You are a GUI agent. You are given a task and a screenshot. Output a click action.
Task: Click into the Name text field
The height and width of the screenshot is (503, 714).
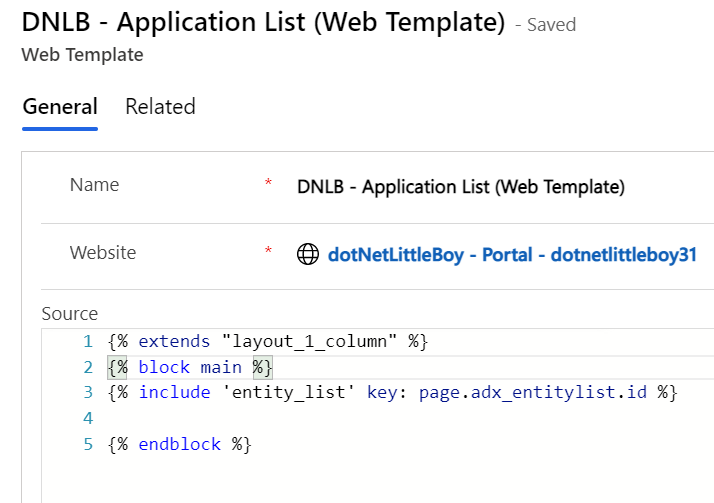tap(461, 187)
